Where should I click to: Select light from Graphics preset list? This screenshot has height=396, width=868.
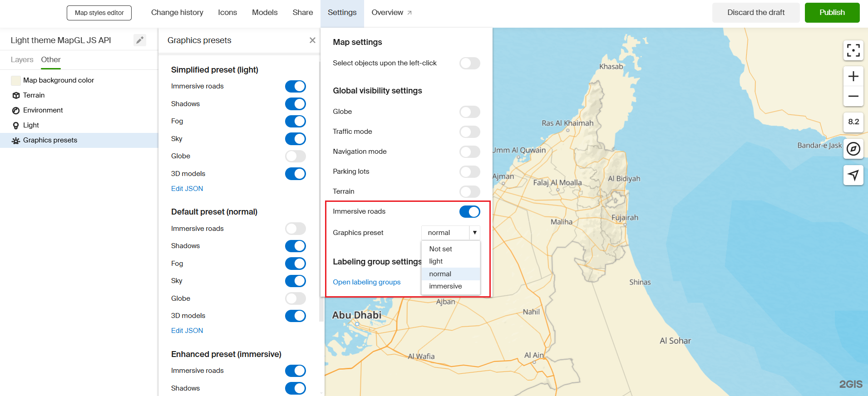(x=436, y=261)
